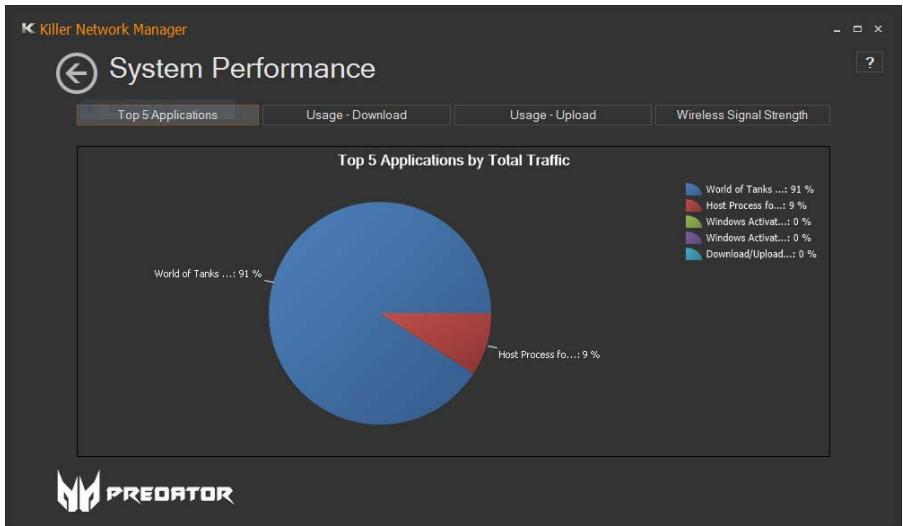Select the Top 5 Applications tab

point(168,115)
